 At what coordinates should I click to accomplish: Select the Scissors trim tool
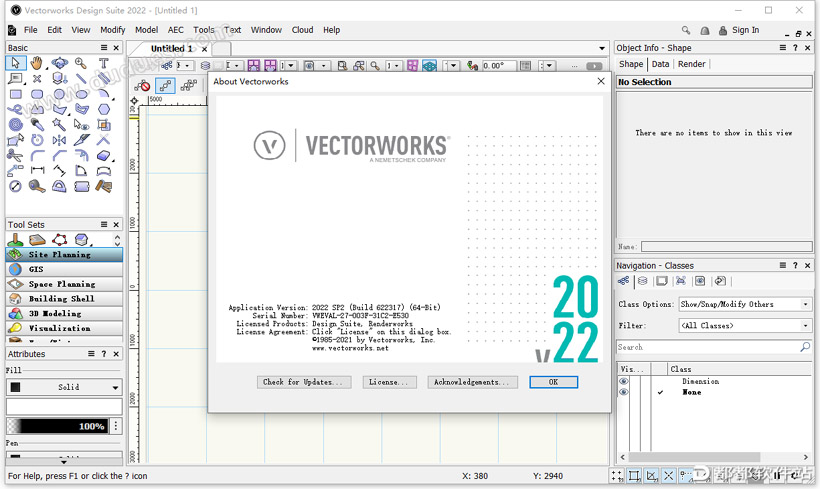[x=15, y=155]
